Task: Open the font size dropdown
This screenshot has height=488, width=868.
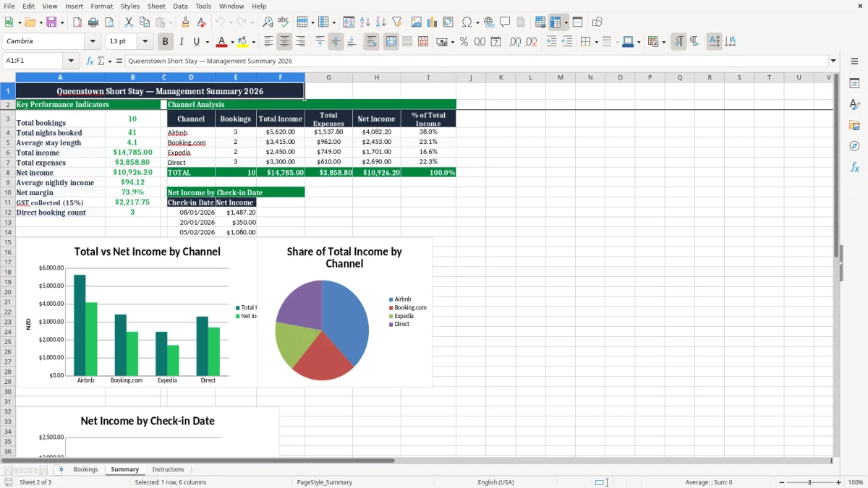Action: [145, 42]
